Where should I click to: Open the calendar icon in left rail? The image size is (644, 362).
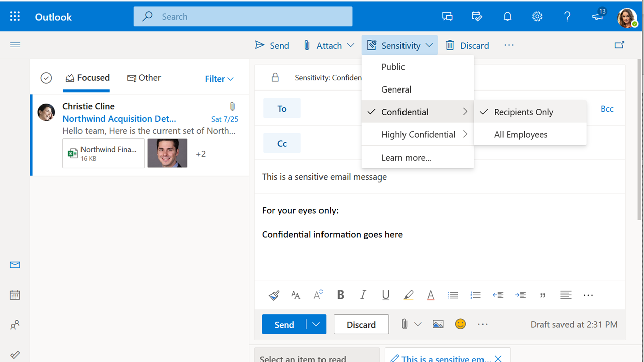(15, 295)
